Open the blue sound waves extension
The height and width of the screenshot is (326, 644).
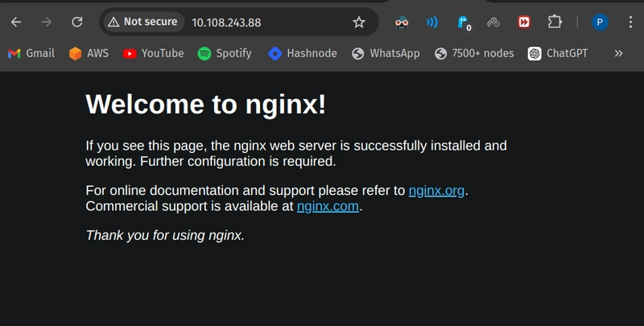tap(431, 23)
